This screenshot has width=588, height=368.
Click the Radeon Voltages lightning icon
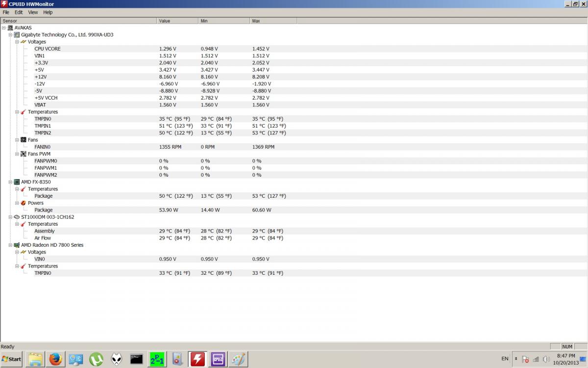point(23,252)
